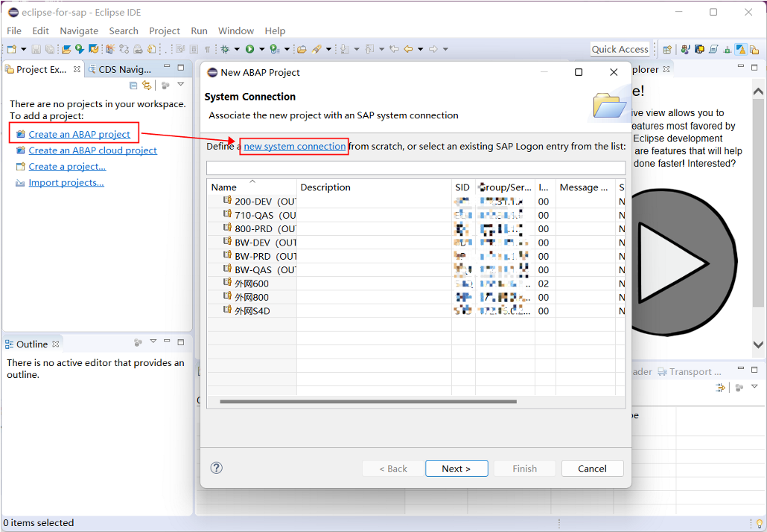
Task: Click the Quick Access search field
Action: (x=620, y=49)
